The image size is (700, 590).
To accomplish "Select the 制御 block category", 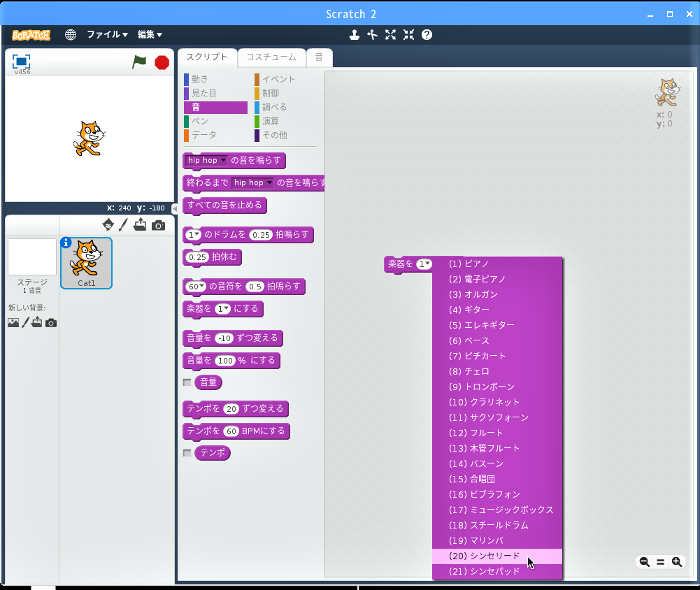I will pos(270,93).
